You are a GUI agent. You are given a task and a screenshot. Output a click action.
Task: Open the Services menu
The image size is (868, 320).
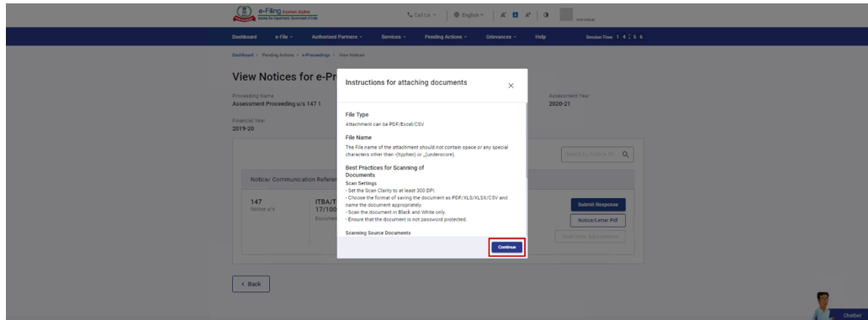(394, 37)
